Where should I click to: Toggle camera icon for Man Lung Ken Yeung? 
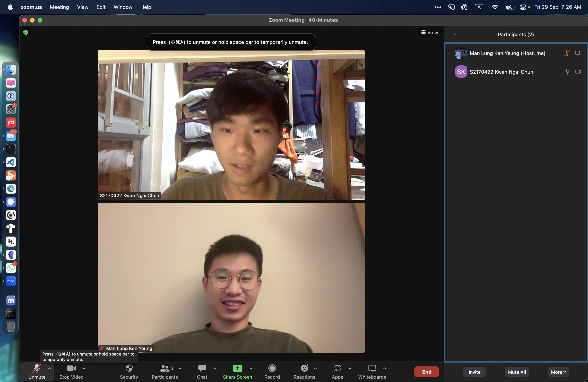click(x=578, y=53)
